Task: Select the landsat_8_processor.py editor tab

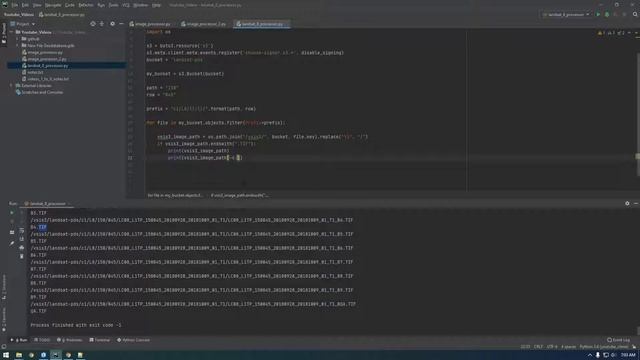Action: [x=262, y=24]
